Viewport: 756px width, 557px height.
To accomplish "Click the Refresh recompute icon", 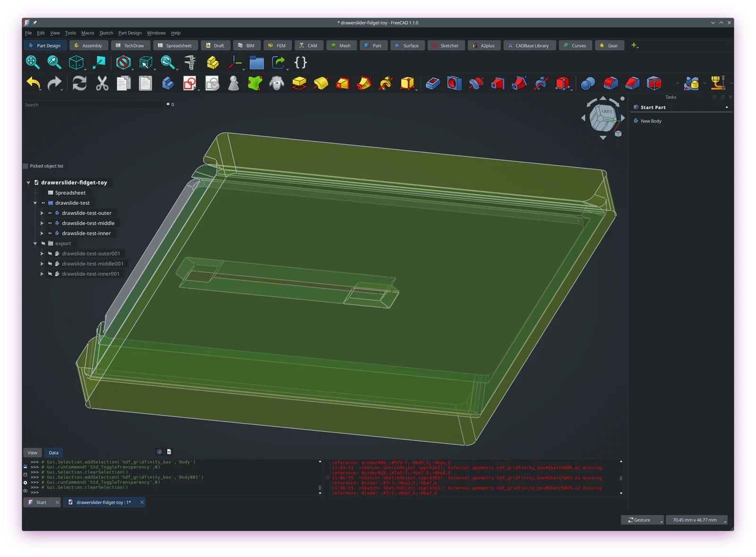I will (79, 84).
